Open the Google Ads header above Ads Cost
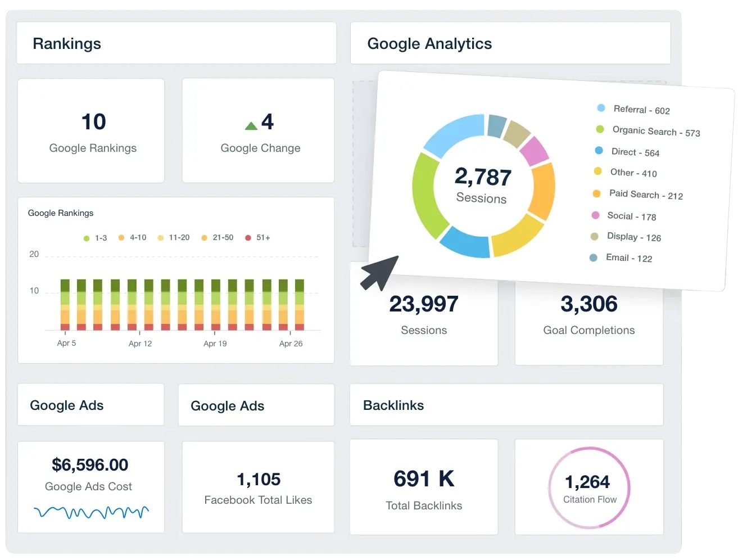The width and height of the screenshot is (747, 560). point(91,405)
